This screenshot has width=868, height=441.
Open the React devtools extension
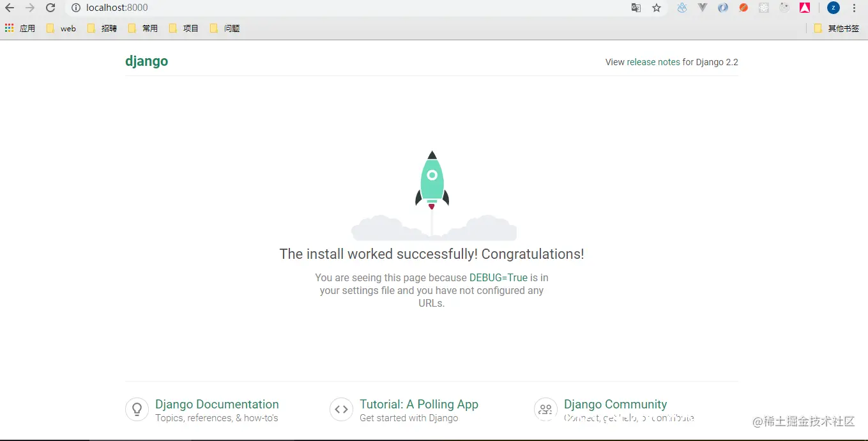pos(764,8)
